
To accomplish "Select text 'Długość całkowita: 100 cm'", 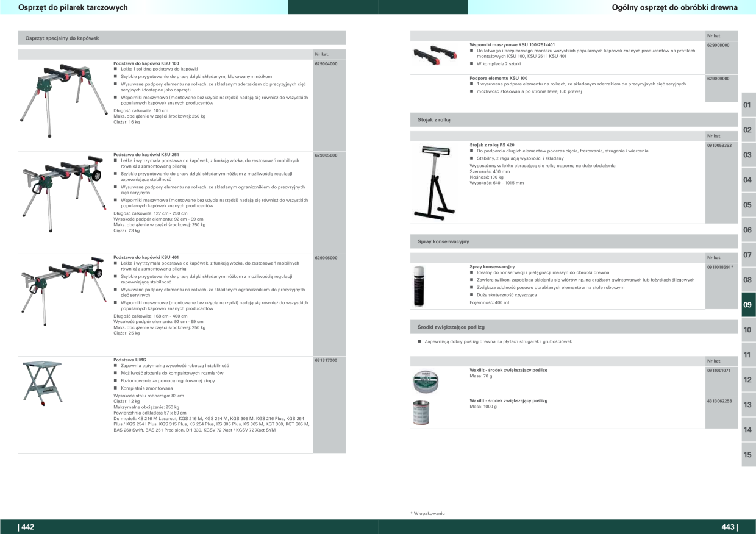I will click(141, 110).
